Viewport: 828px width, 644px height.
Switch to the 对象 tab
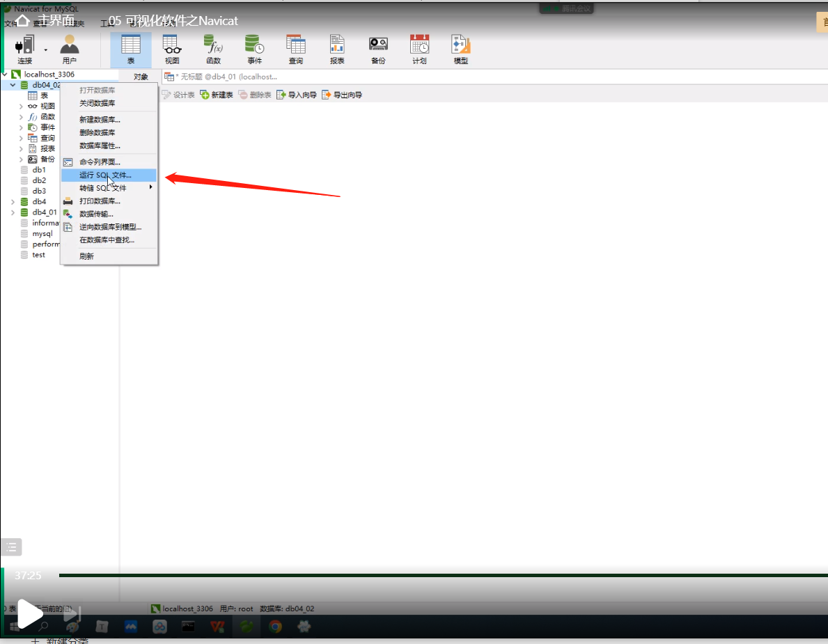[x=141, y=77]
